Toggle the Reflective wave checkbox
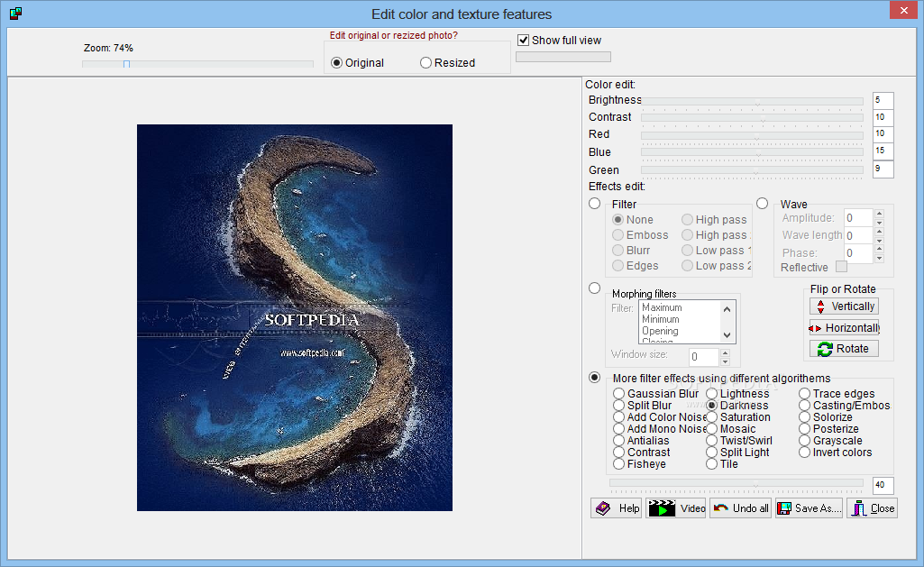This screenshot has width=924, height=567. click(841, 267)
